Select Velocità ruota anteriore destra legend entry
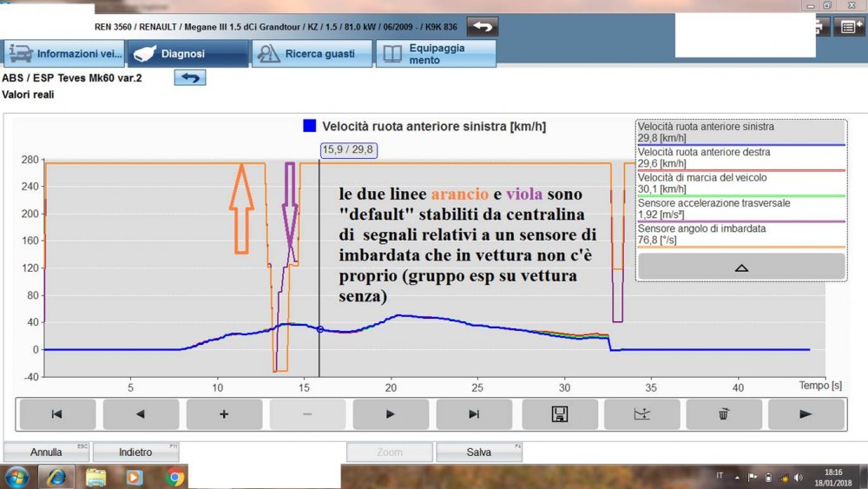The height and width of the screenshot is (489, 868). 740,158
